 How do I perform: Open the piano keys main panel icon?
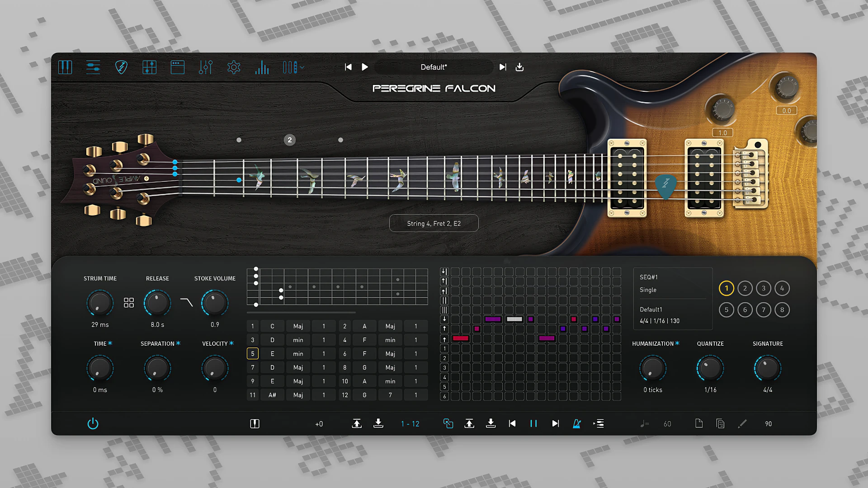[x=65, y=67]
